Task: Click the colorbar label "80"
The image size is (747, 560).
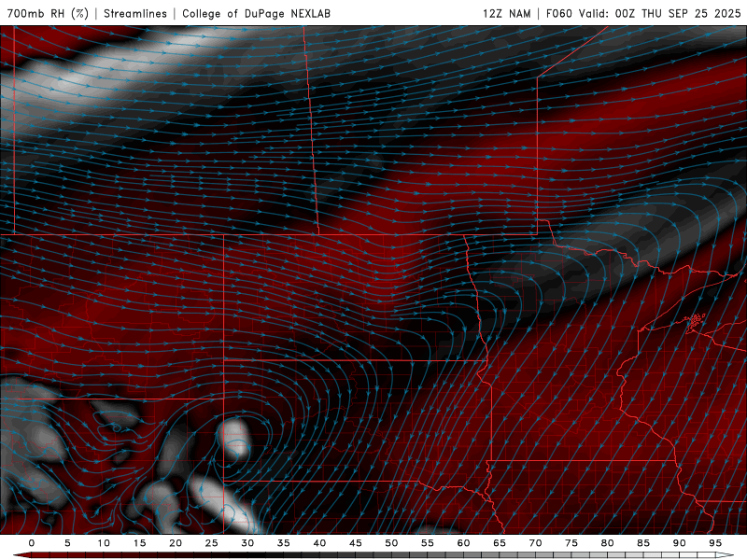Action: click(607, 543)
